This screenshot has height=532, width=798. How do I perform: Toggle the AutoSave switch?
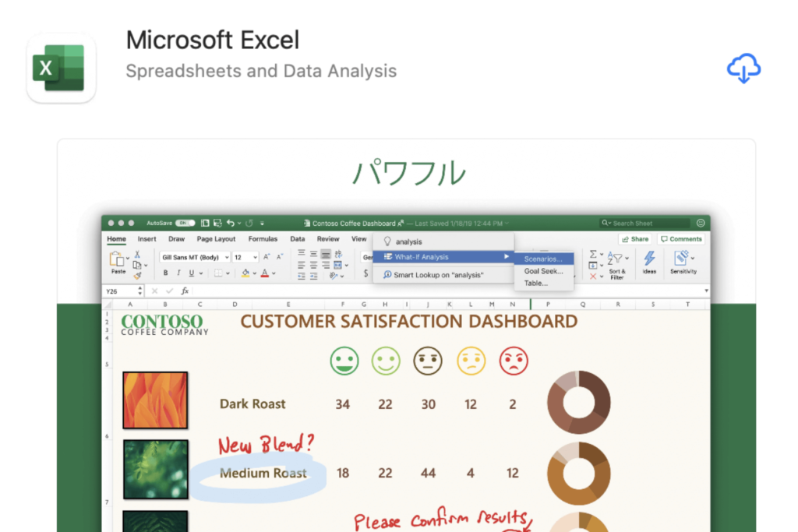click(185, 223)
